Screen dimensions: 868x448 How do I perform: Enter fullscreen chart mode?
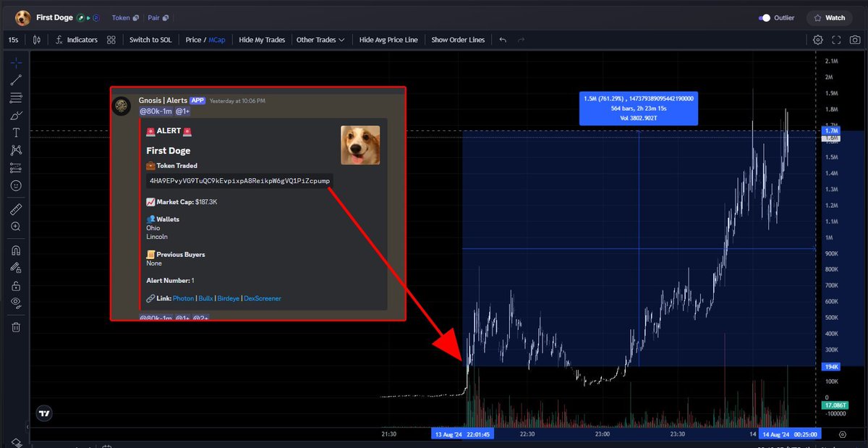tap(836, 40)
